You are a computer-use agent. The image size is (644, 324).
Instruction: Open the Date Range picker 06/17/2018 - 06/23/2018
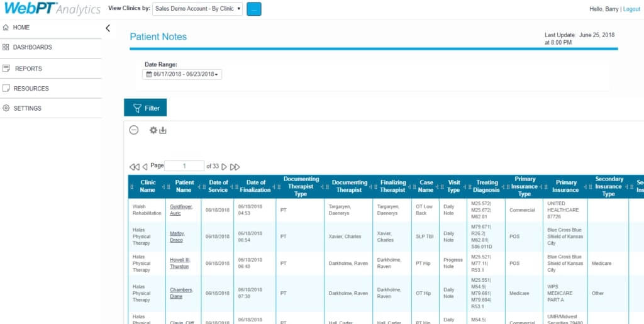[182, 74]
